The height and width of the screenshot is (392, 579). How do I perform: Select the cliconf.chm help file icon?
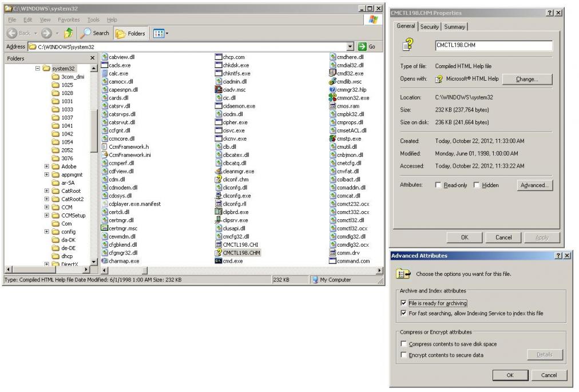click(x=218, y=179)
